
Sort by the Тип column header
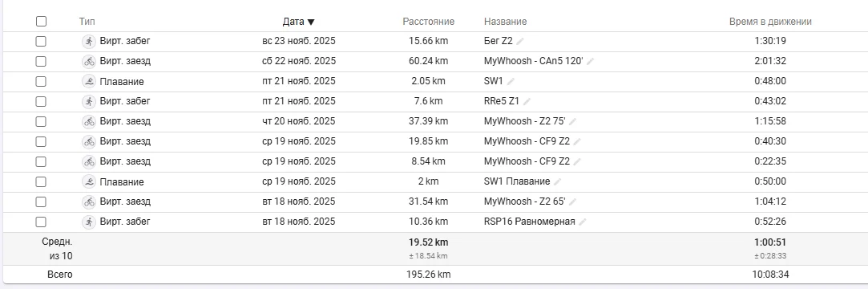(x=87, y=22)
